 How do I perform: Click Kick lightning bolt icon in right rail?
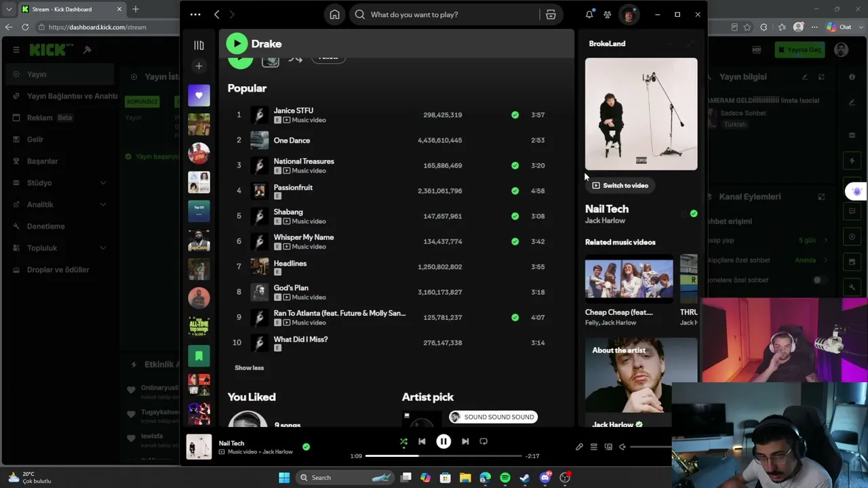point(852,161)
